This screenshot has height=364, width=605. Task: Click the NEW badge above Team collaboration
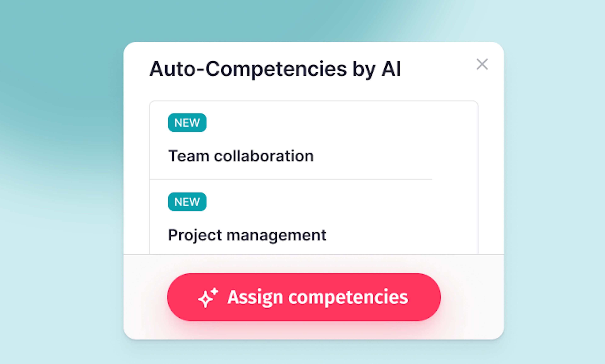click(x=187, y=123)
